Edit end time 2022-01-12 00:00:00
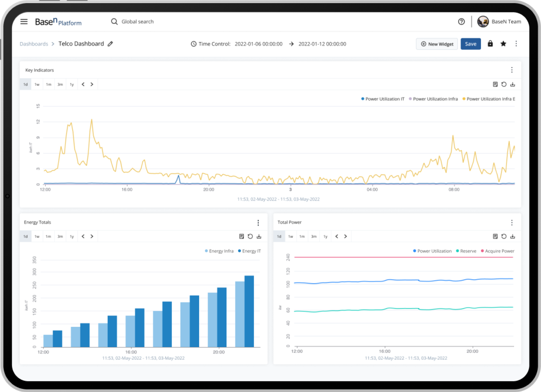The image size is (541, 392). click(x=322, y=44)
